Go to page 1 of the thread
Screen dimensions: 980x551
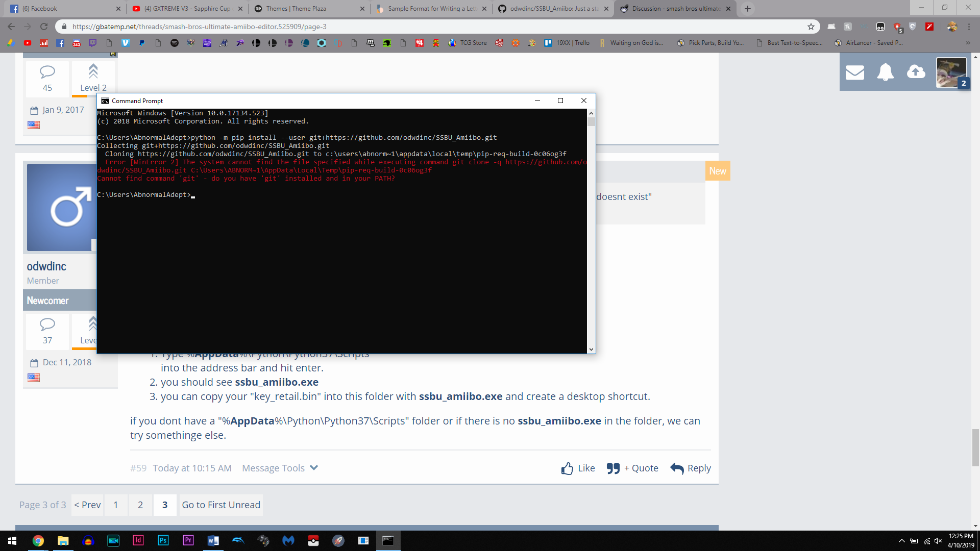116,505
